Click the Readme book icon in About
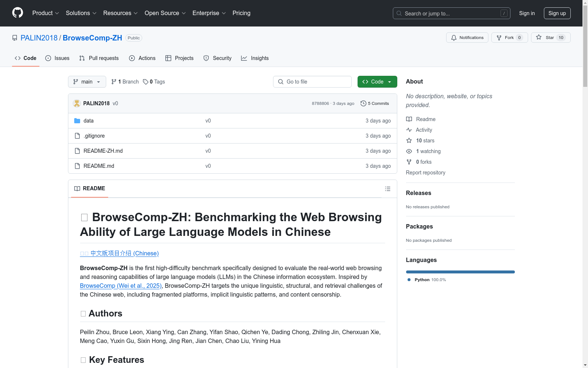 coord(409,119)
